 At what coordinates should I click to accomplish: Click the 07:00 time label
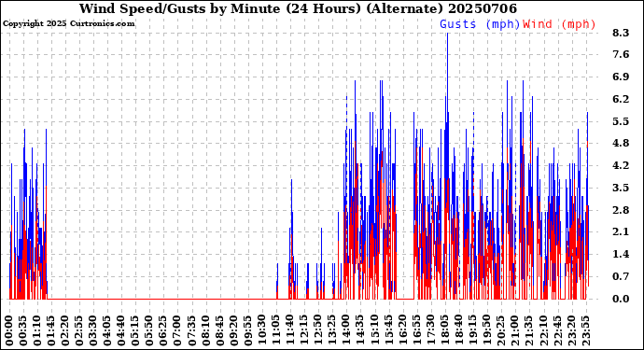(x=178, y=330)
